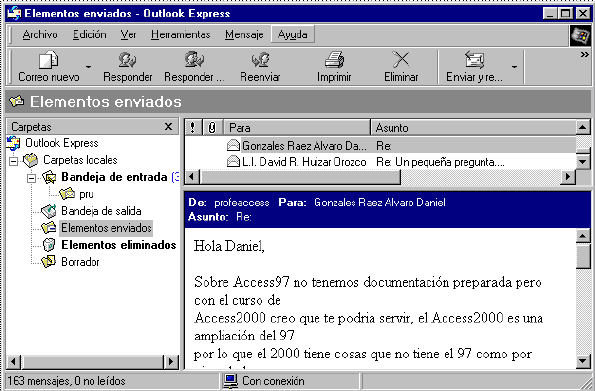Image resolution: width=595 pixels, height=391 pixels.
Task: Click envelope icon of Huizar Orozco message
Action: [233, 162]
